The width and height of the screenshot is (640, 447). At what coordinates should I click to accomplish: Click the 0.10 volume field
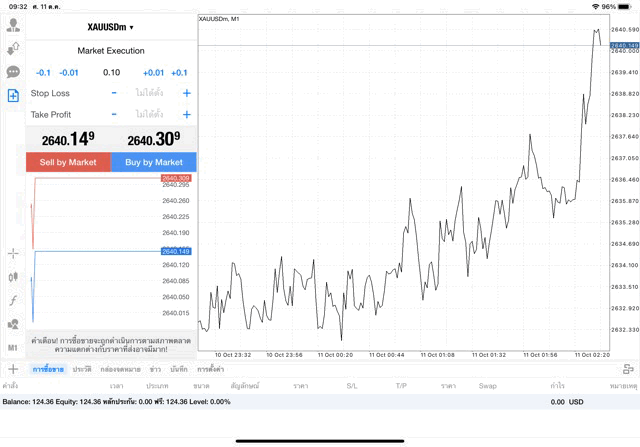pos(111,73)
